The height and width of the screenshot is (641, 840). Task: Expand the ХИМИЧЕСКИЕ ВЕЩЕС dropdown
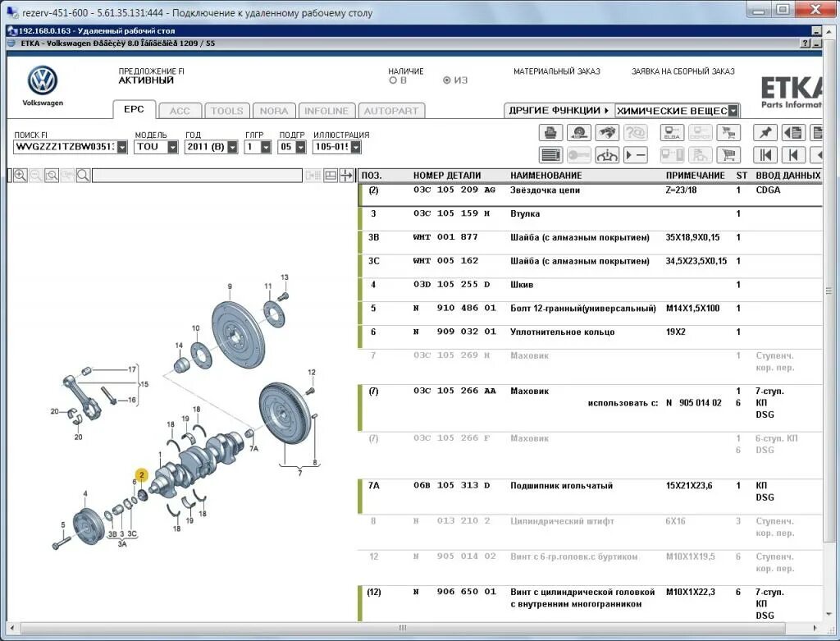tap(733, 111)
